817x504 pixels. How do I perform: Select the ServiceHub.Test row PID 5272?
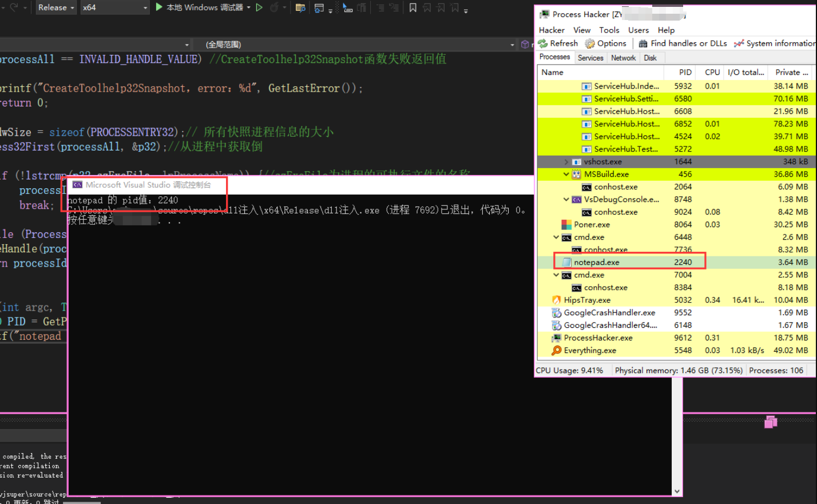[x=676, y=149]
